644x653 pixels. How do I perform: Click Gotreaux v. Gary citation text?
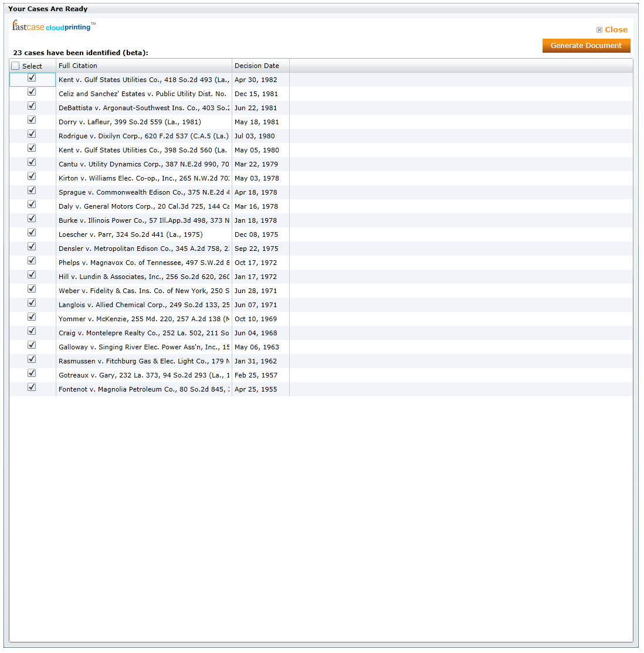144,375
